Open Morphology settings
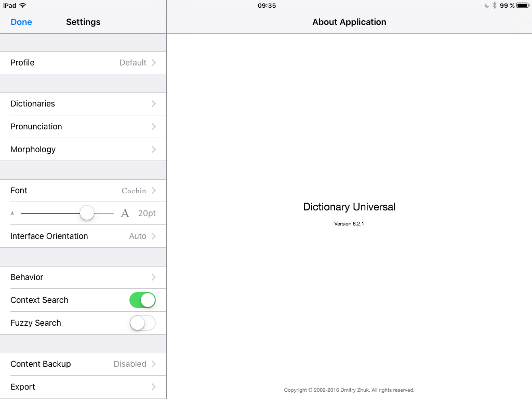Viewport: 532px width, 399px height. [x=83, y=149]
